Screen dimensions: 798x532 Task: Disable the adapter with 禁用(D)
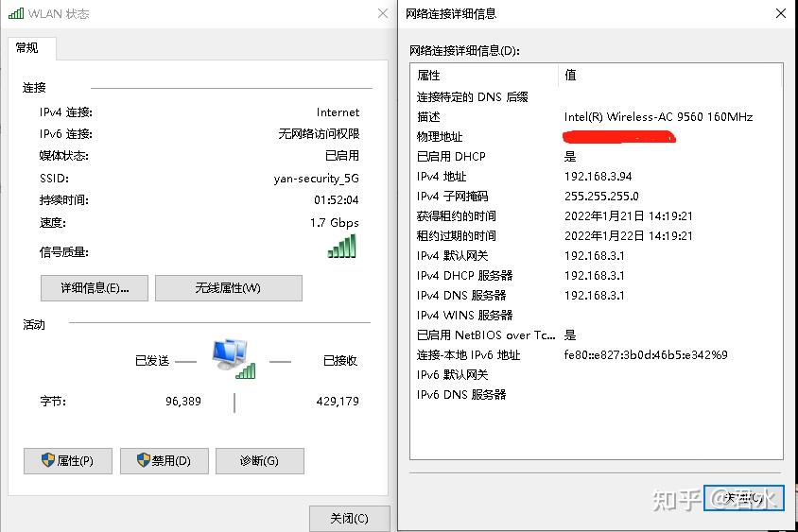(165, 461)
